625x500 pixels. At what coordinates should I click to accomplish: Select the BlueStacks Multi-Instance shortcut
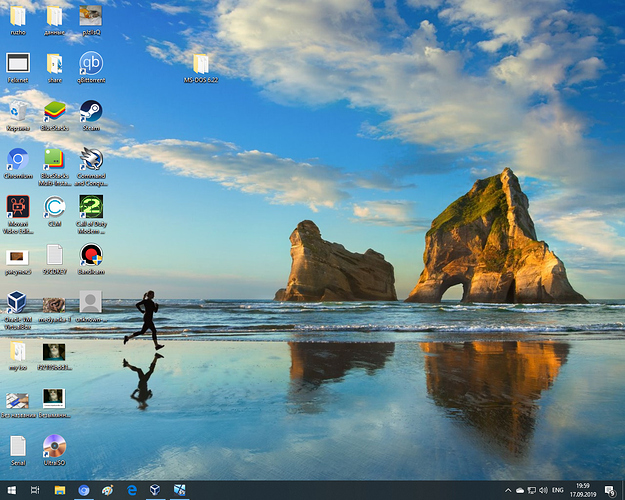[x=55, y=166]
